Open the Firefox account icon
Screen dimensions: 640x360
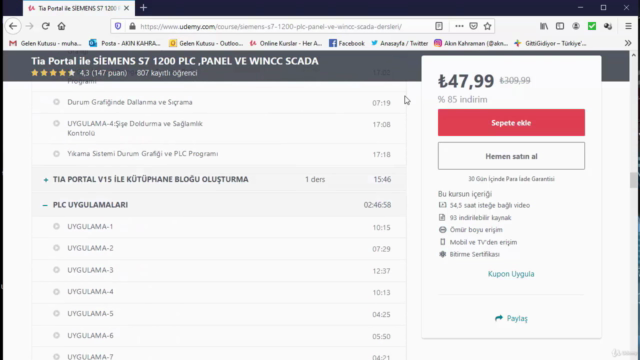click(x=576, y=26)
